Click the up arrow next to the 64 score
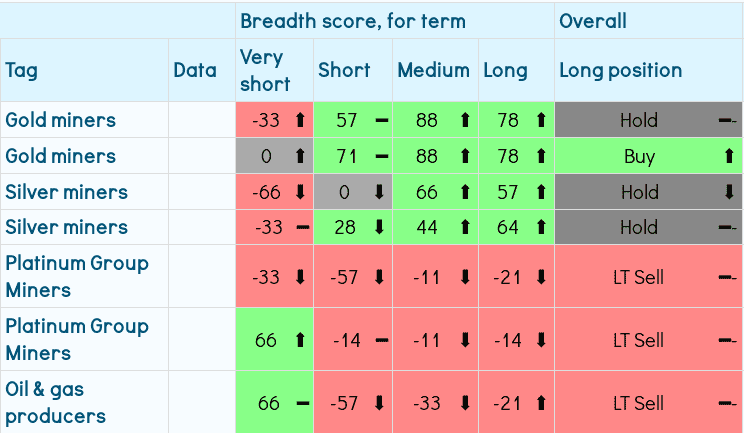Image resolution: width=744 pixels, height=433 pixels. tap(541, 227)
